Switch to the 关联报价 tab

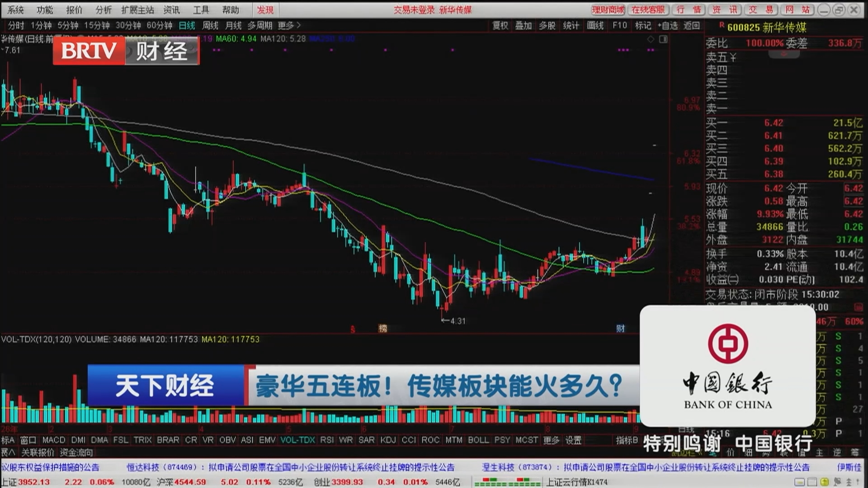point(38,452)
